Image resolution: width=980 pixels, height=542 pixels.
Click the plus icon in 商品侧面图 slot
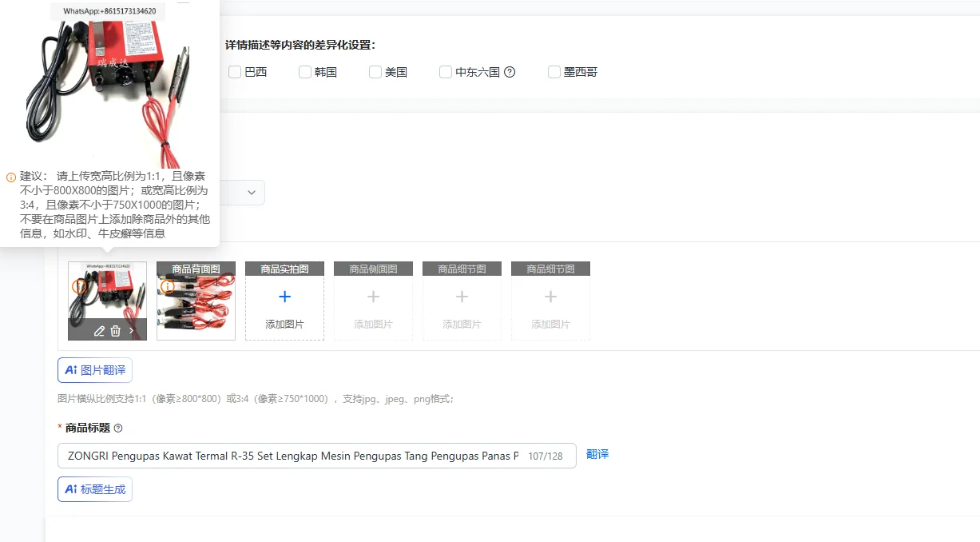click(x=373, y=297)
